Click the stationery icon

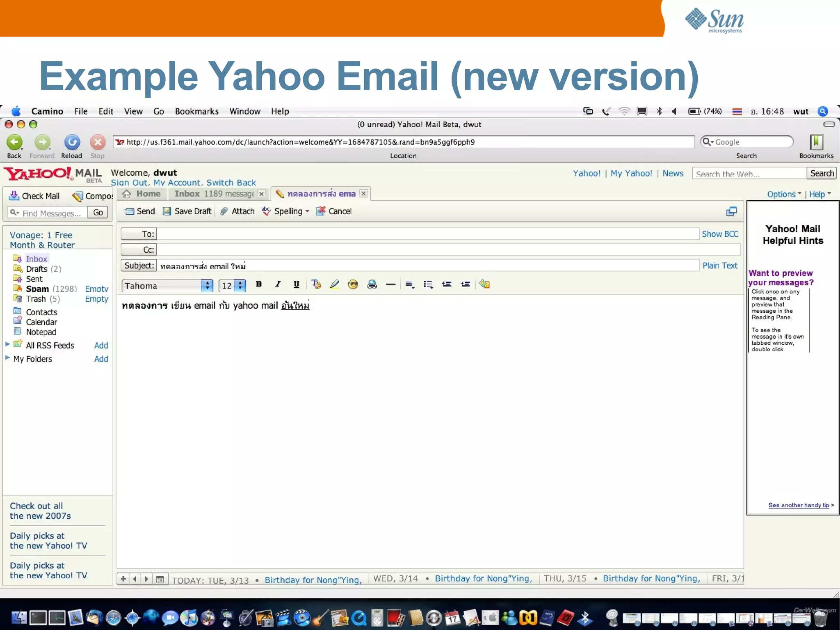tap(484, 284)
